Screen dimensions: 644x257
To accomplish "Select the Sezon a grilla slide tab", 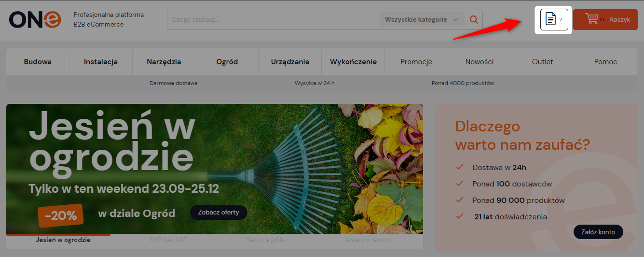I will point(264,240).
